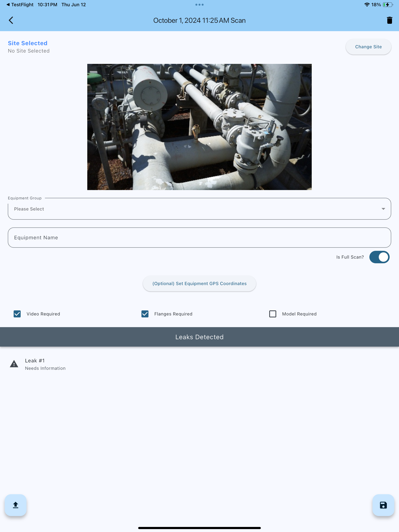Return to TestFlight app via status bar
399x532 pixels.
(x=20, y=4)
